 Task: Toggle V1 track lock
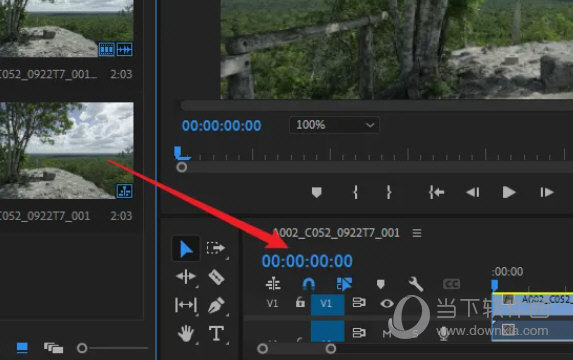coord(300,303)
